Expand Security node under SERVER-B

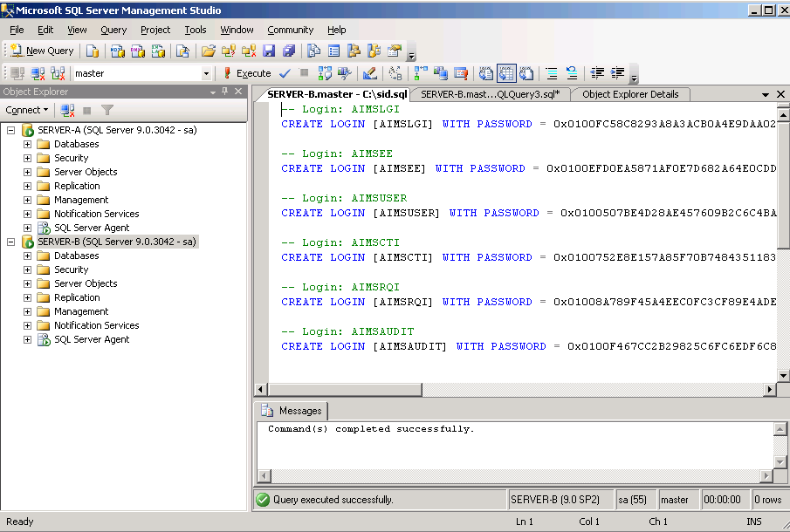click(27, 269)
